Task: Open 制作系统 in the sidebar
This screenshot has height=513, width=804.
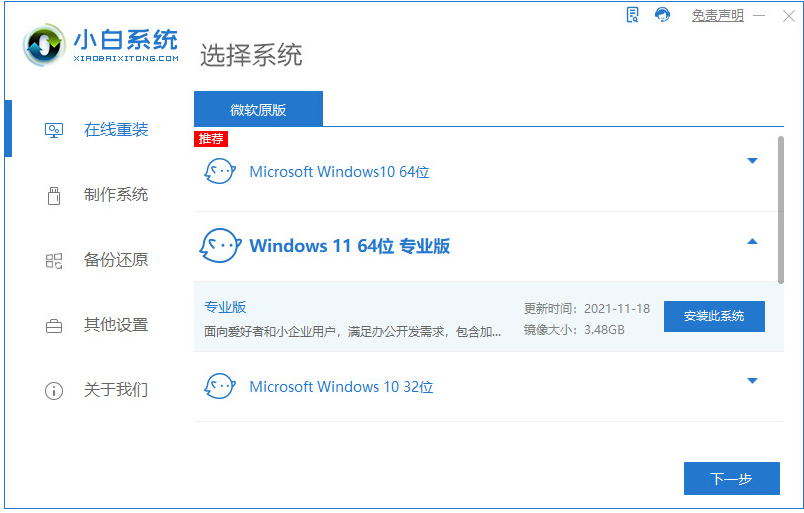Action: point(116,195)
